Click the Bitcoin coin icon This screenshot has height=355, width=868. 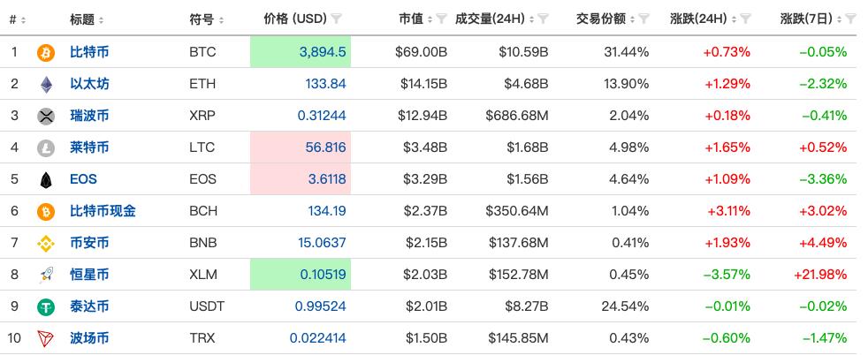click(x=46, y=52)
